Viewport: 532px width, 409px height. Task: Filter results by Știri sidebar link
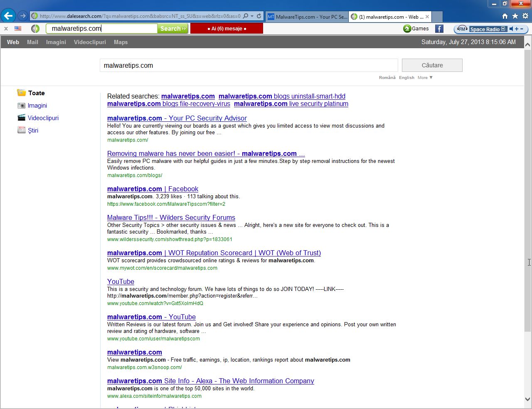[33, 131]
